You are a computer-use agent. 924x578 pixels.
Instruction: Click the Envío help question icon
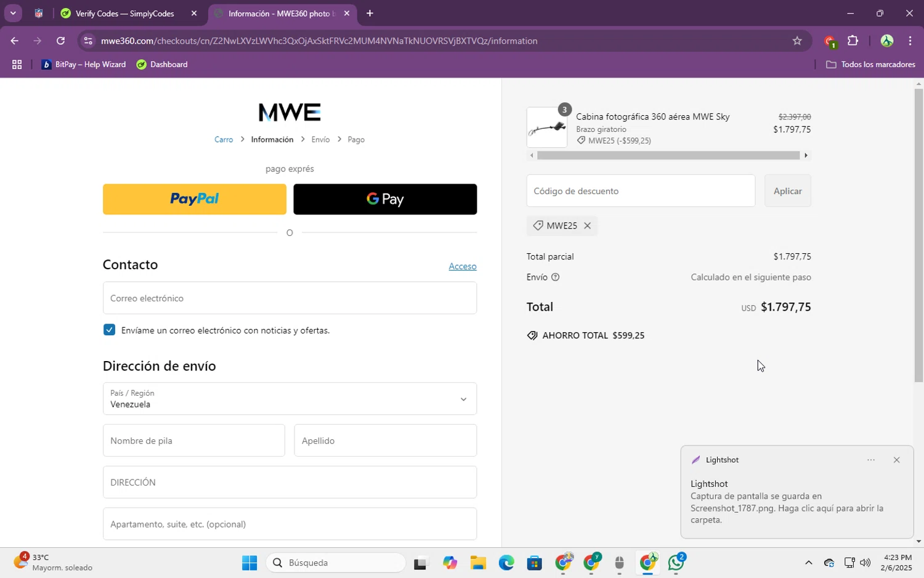555,277
